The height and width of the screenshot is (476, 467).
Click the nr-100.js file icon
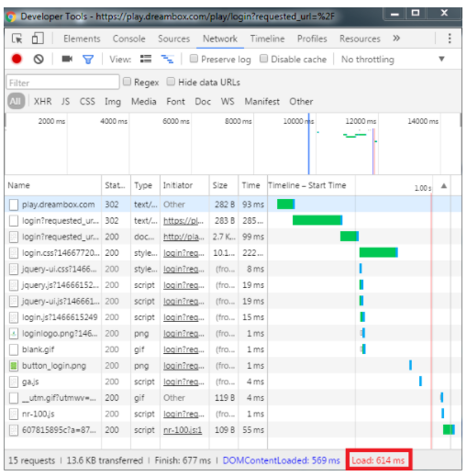[14, 414]
